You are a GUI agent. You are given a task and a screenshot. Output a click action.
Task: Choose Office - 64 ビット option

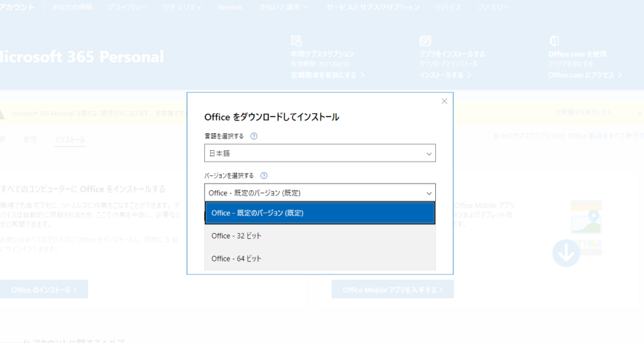[320, 258]
